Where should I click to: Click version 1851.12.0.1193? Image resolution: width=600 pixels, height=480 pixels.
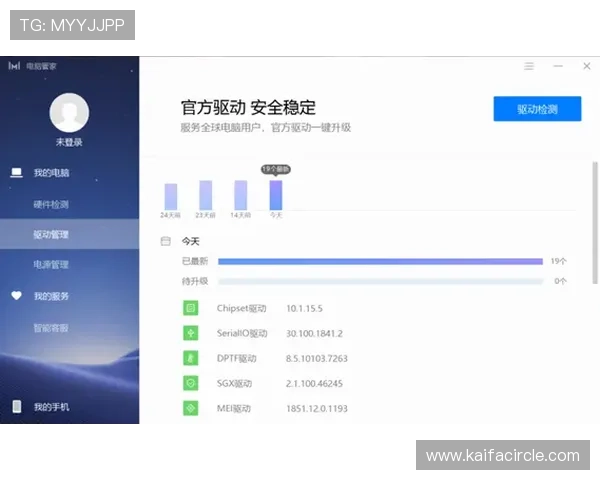(317, 409)
